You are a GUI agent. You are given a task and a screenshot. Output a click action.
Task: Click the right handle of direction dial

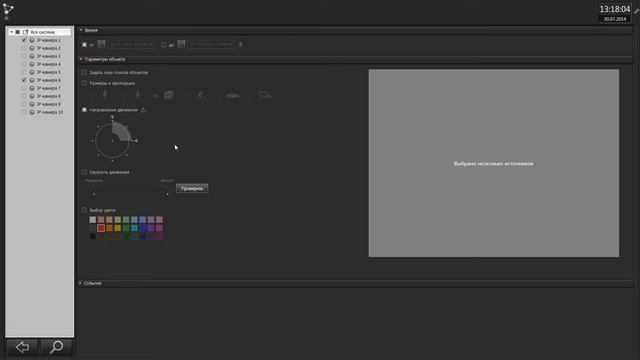pyautogui.click(x=136, y=140)
